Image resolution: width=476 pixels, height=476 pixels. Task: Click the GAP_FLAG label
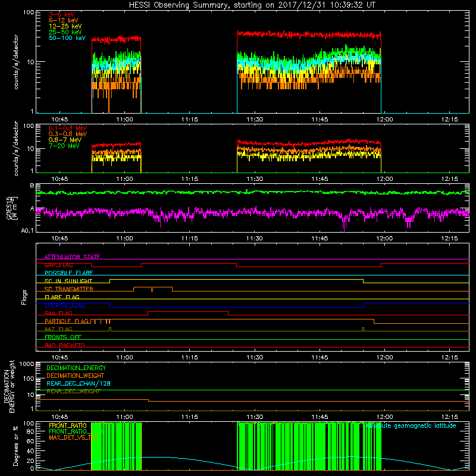pos(58,265)
